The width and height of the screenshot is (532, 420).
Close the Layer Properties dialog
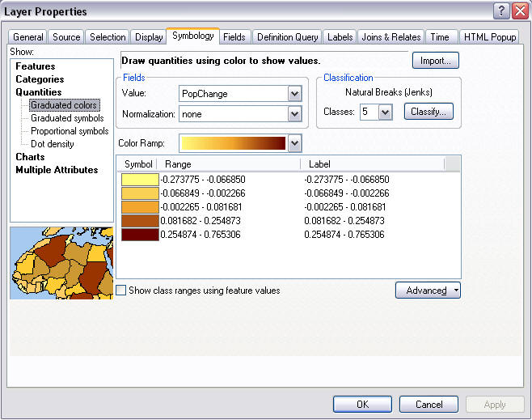tap(520, 11)
